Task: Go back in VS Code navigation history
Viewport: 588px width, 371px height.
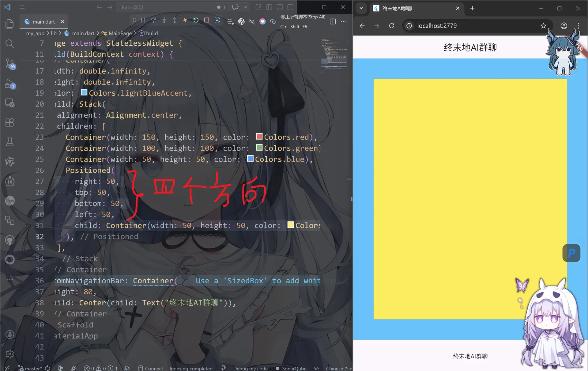Action: pyautogui.click(x=99, y=7)
